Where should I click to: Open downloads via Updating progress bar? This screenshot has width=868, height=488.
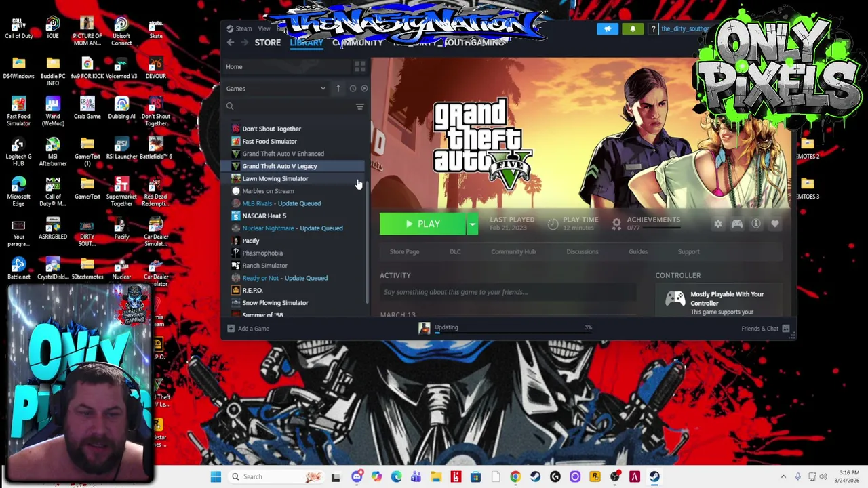[505, 329]
